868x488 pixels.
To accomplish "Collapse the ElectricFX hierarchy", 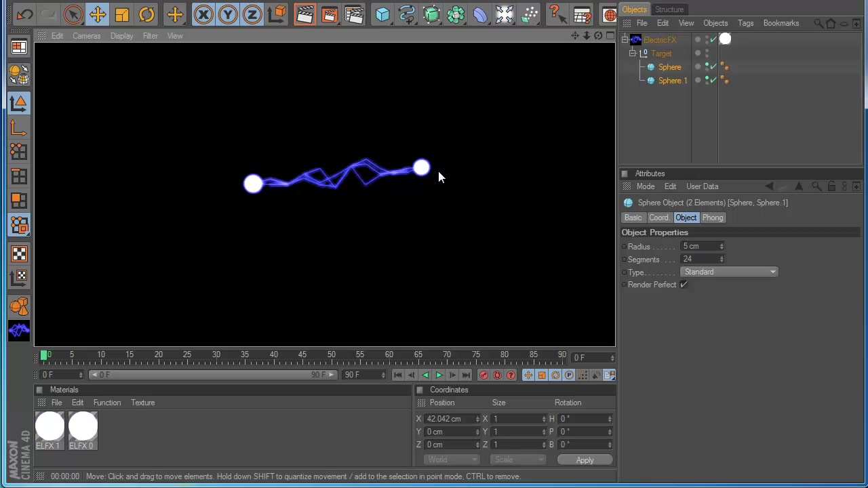I will click(x=625, y=39).
